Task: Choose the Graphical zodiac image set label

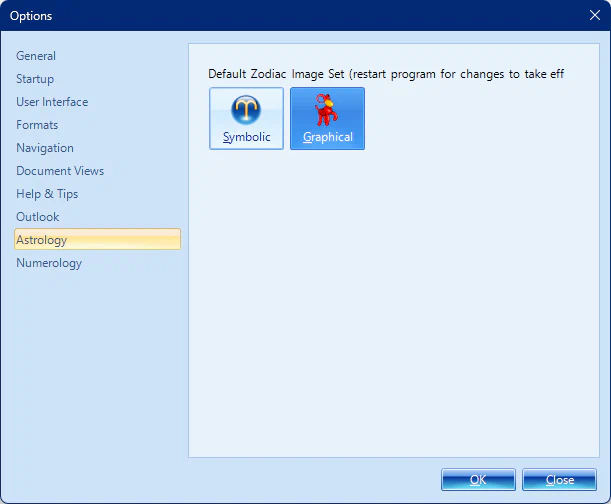Action: click(x=328, y=137)
